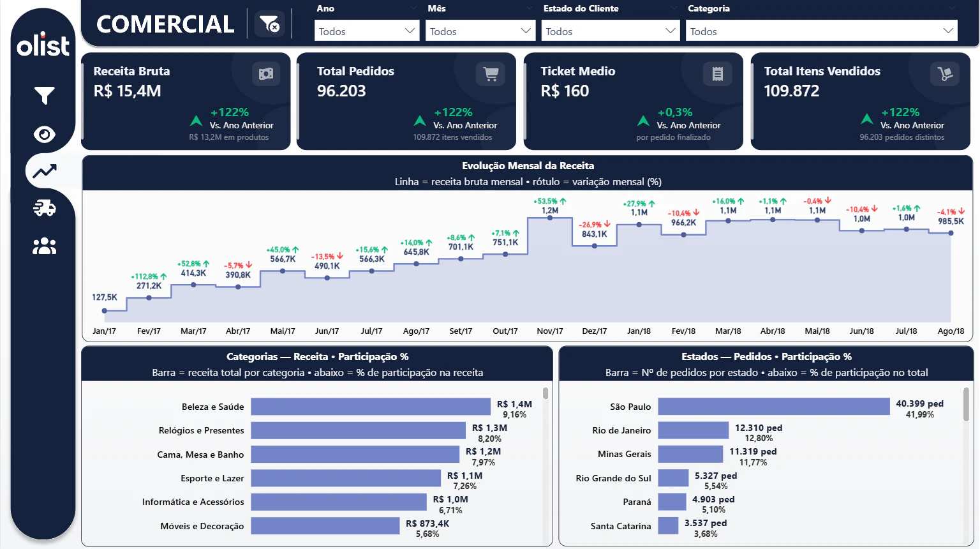The height and width of the screenshot is (549, 980).
Task: Click the receipt icon on Ticket Medio card
Action: coord(717,74)
